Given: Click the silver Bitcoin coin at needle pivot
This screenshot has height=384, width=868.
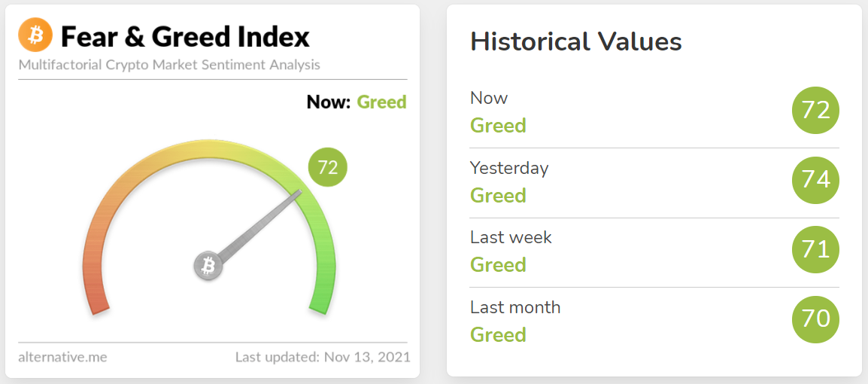Looking at the screenshot, I should click(208, 267).
